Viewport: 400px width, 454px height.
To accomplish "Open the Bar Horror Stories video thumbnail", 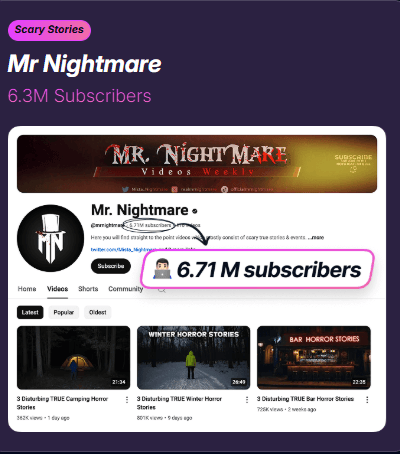I will click(314, 358).
